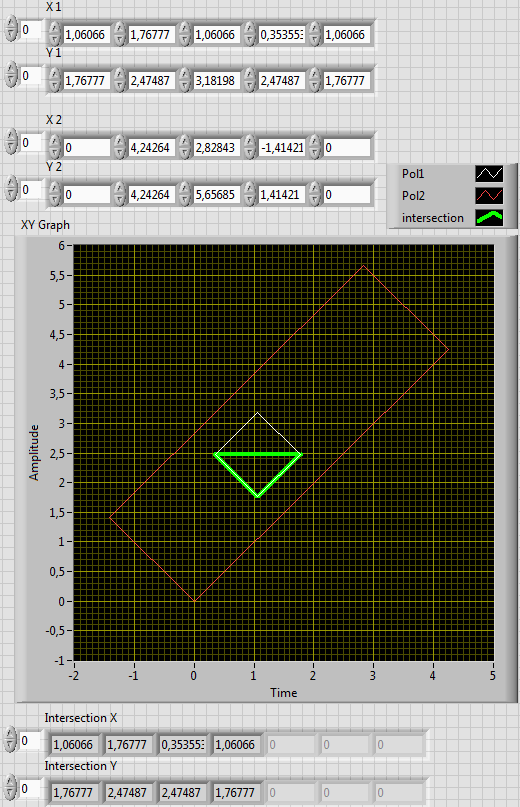Click the Y axis minimum value -1

(60, 660)
